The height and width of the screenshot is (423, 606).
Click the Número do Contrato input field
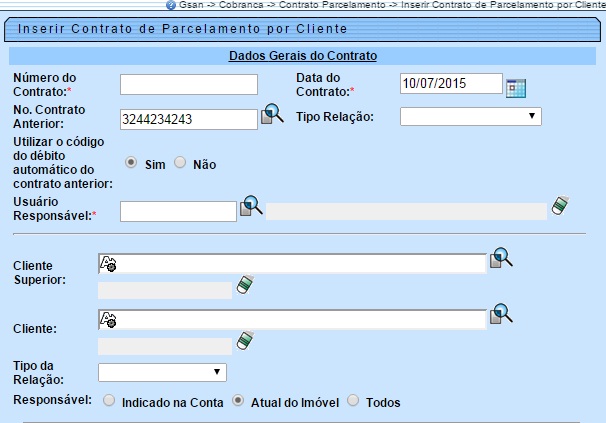tap(188, 84)
